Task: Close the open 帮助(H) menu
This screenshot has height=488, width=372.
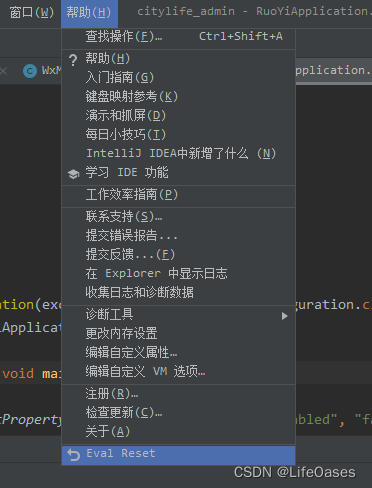Action: [89, 13]
